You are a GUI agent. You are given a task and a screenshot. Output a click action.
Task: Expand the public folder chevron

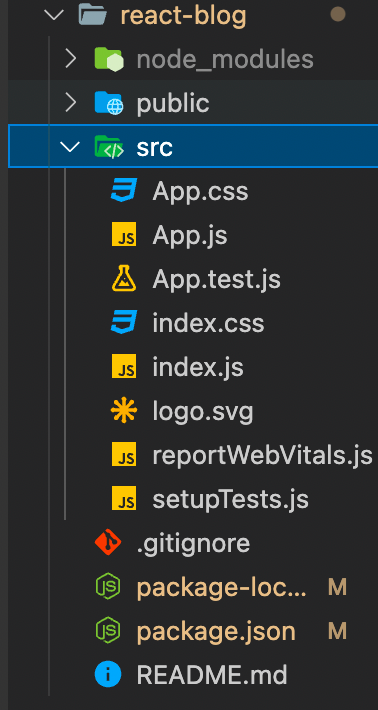pyautogui.click(x=70, y=103)
